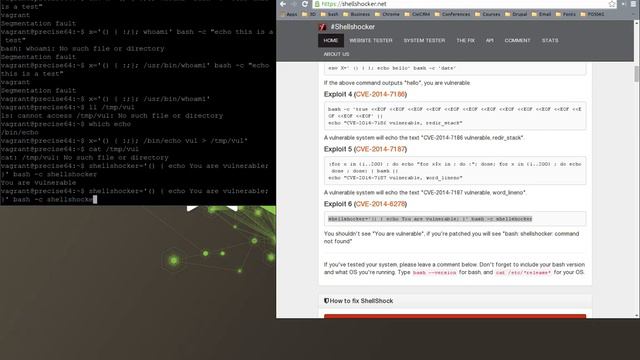The image size is (640, 360).
Task: Click the #Shellshocker site title
Action: 353,27
